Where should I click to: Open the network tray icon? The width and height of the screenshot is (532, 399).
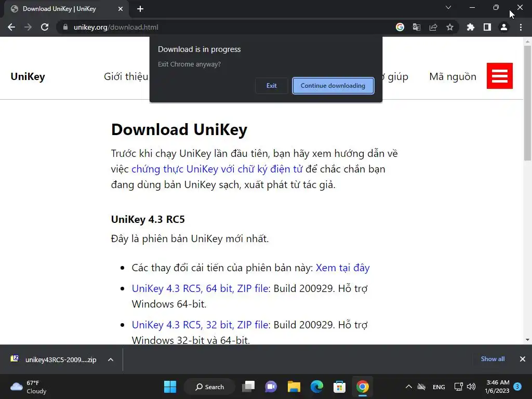pyautogui.click(x=458, y=387)
